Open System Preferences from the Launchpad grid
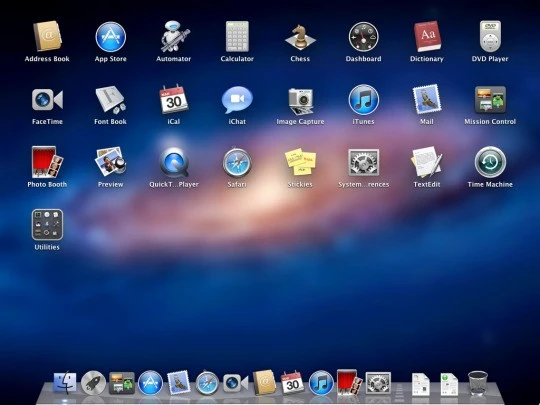 364,163
